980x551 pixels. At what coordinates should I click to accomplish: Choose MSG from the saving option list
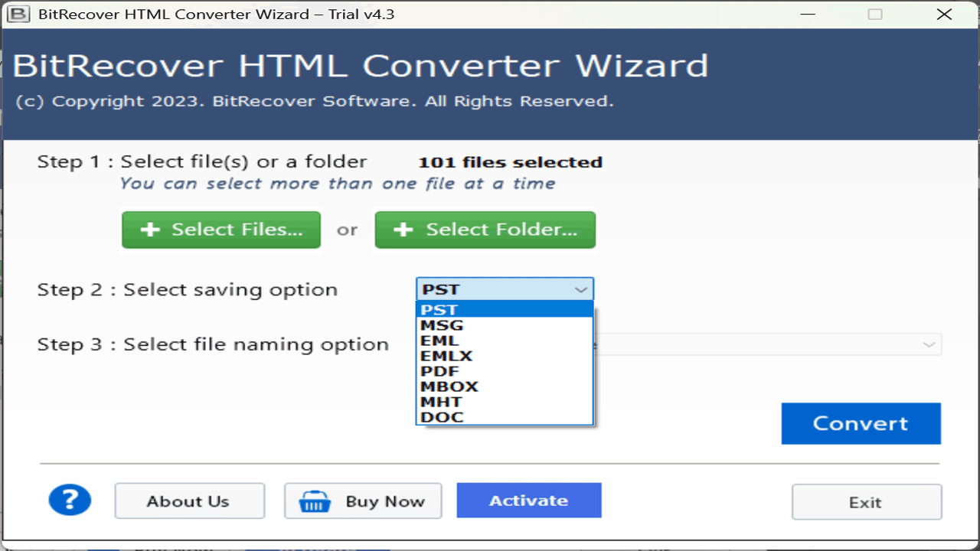click(x=505, y=325)
